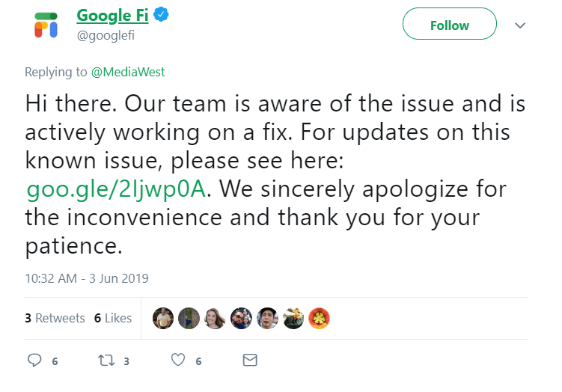Open first liker's avatar in row
Image resolution: width=562 pixels, height=392 pixels.
click(163, 318)
